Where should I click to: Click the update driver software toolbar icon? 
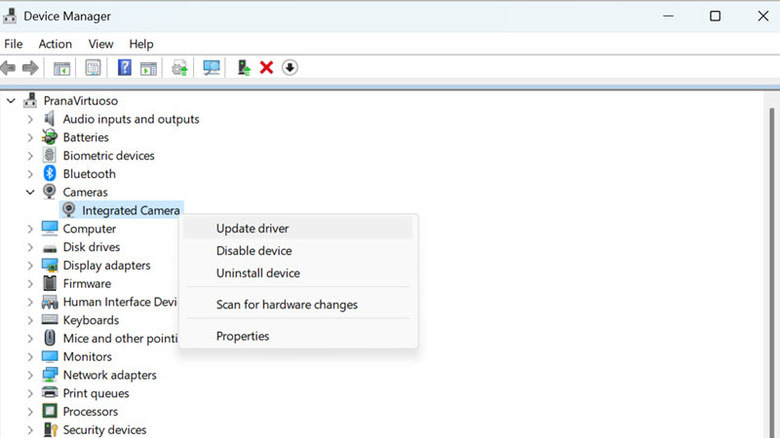(x=180, y=68)
